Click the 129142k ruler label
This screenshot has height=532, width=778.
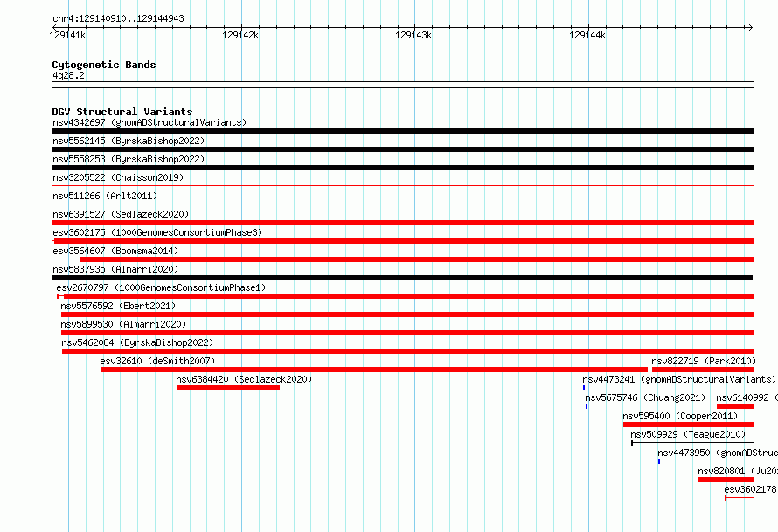(240, 35)
